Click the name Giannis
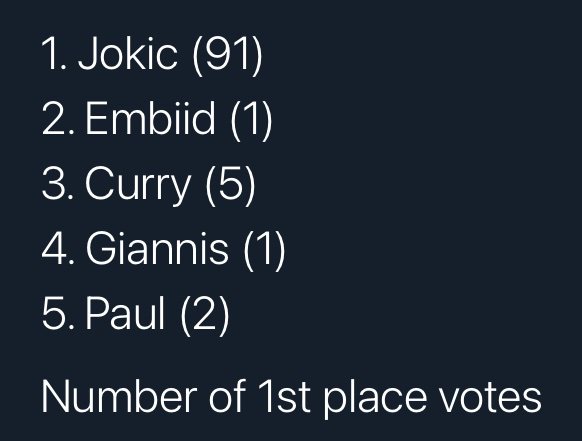 click(x=157, y=248)
